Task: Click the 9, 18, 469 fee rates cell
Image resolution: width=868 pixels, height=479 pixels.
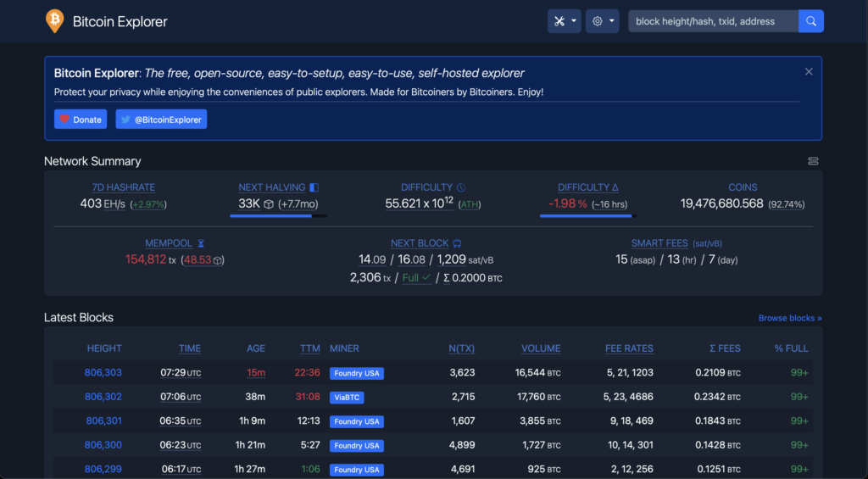Action: (x=632, y=421)
